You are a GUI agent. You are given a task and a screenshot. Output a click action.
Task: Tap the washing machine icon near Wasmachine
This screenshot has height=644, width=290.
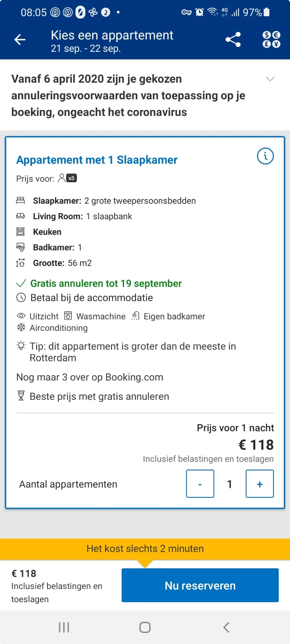[68, 316]
